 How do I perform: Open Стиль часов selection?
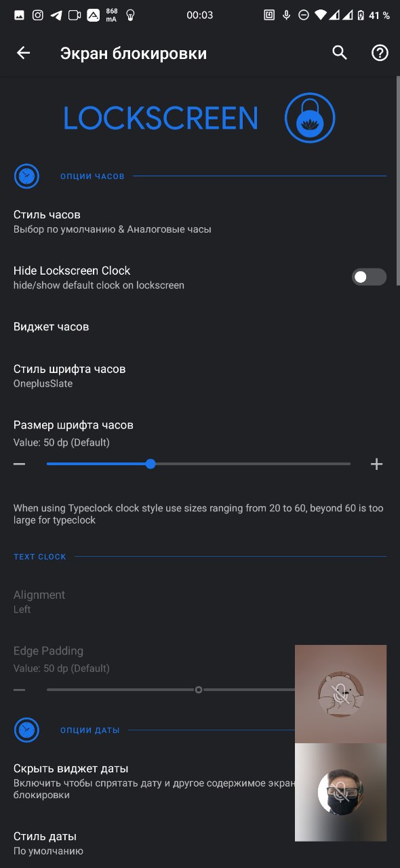pyautogui.click(x=200, y=222)
